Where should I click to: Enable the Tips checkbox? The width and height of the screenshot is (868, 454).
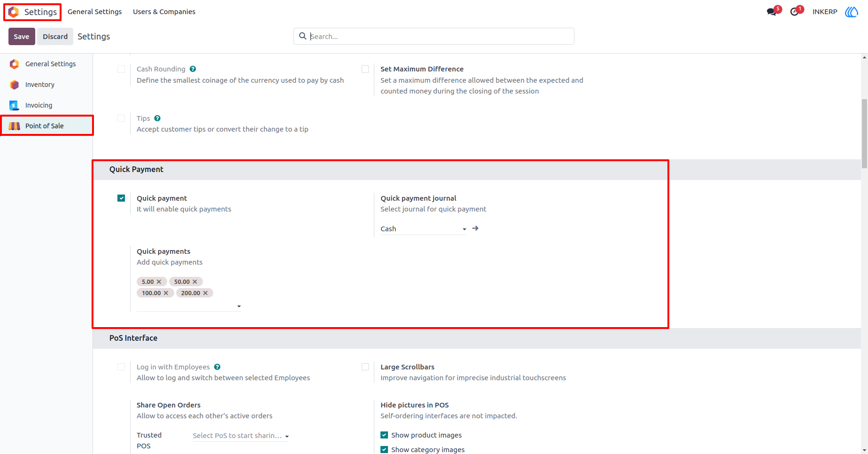click(121, 118)
